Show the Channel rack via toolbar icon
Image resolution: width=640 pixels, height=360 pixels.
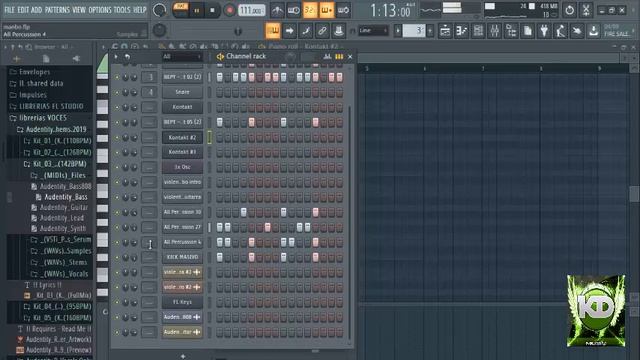coord(478,31)
